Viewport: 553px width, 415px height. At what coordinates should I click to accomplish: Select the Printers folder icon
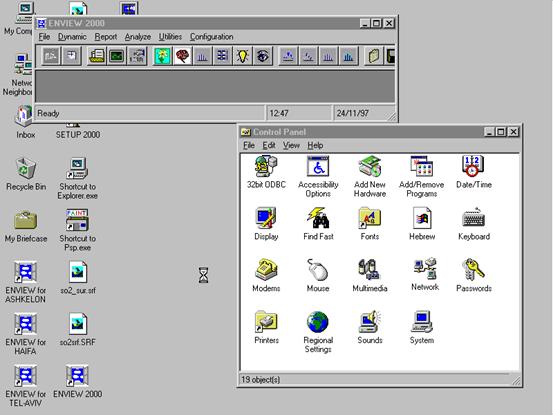pyautogui.click(x=266, y=327)
